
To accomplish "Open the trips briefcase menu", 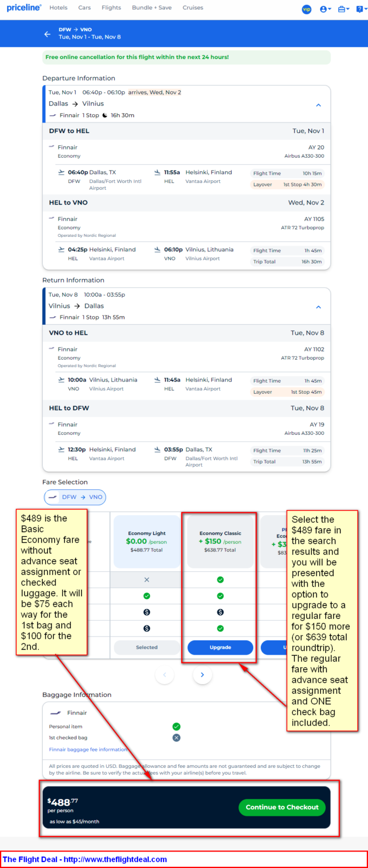I will coord(344,9).
